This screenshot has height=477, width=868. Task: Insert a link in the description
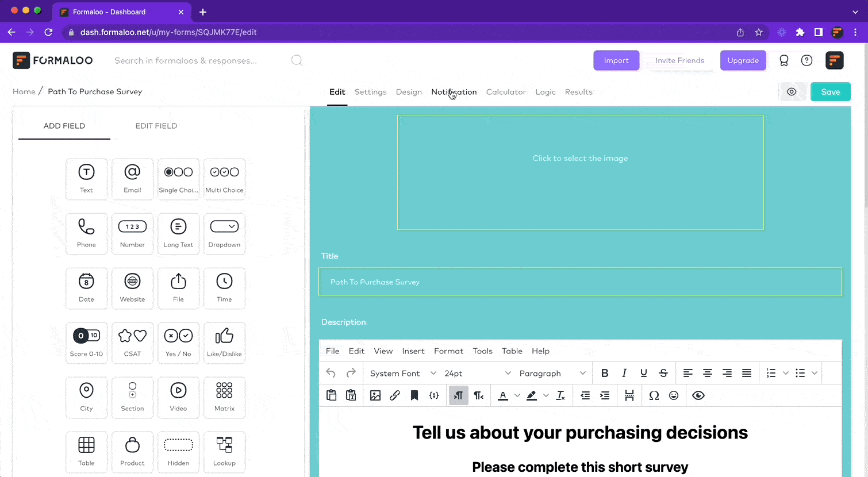tap(395, 395)
